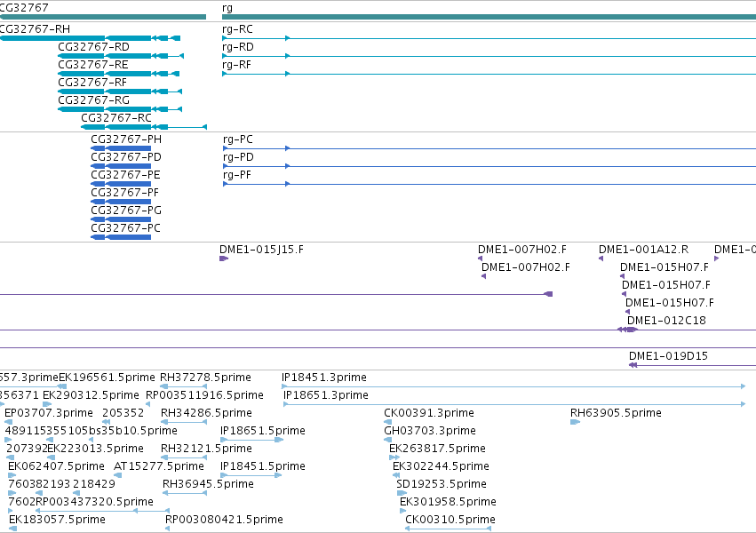Click the CG32767-PG protein label
Screen dimensions: 756x533
[x=126, y=211]
